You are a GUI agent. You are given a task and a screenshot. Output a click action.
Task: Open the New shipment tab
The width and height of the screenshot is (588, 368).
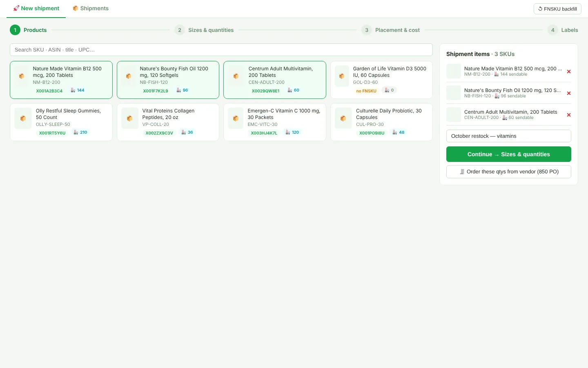point(36,8)
